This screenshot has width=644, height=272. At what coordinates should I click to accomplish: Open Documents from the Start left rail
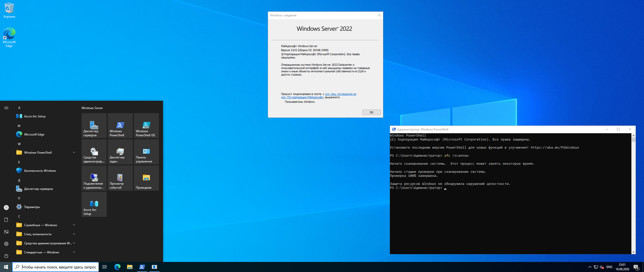(6, 220)
